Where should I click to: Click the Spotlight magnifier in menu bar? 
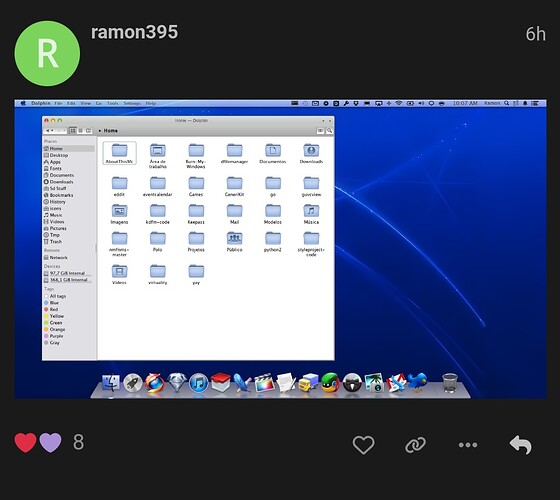coord(506,103)
